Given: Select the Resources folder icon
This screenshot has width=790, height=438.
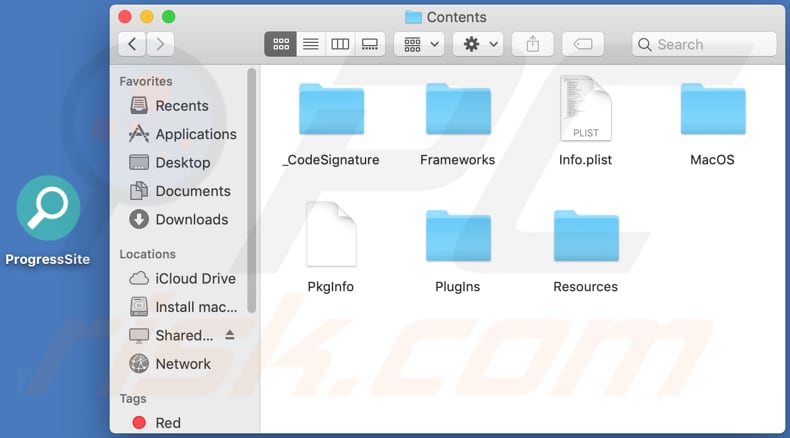Looking at the screenshot, I should (586, 236).
